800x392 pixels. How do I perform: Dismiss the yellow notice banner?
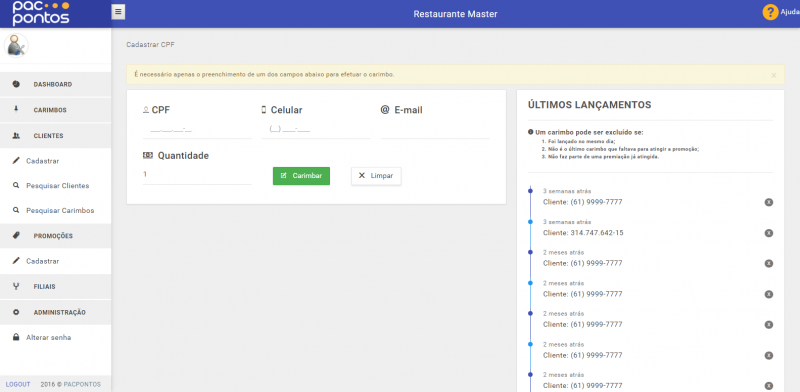[x=773, y=75]
